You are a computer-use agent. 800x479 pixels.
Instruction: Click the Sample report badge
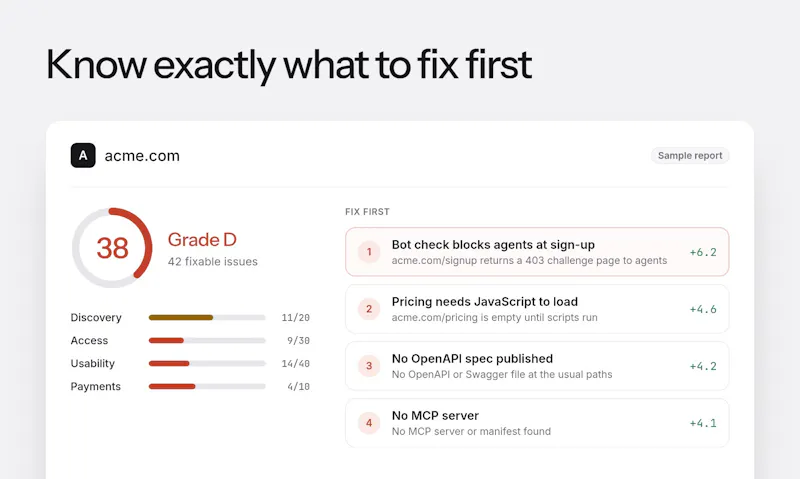click(690, 156)
